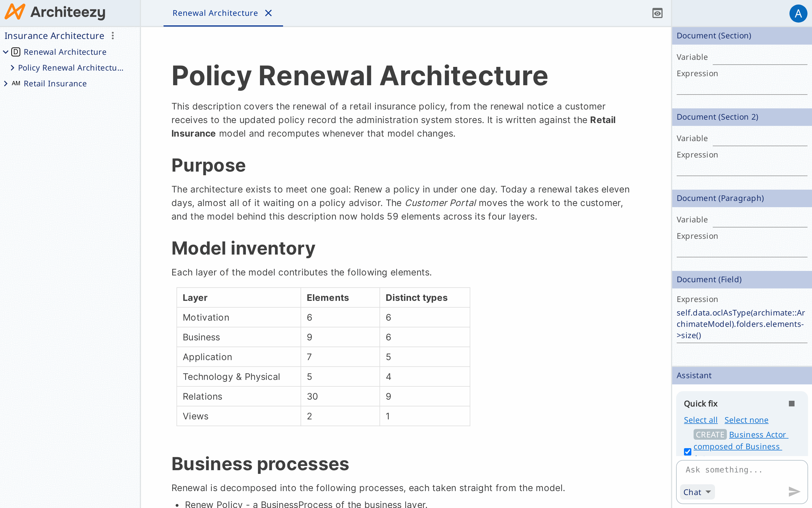Viewport: 812px width, 508px height.
Task: Click the Document (Section) panel header
Action: (x=742, y=36)
